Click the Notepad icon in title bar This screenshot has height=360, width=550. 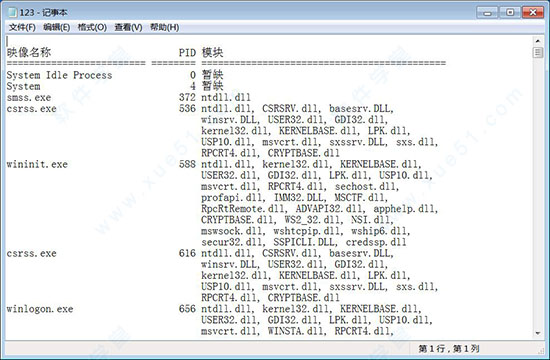click(12, 13)
